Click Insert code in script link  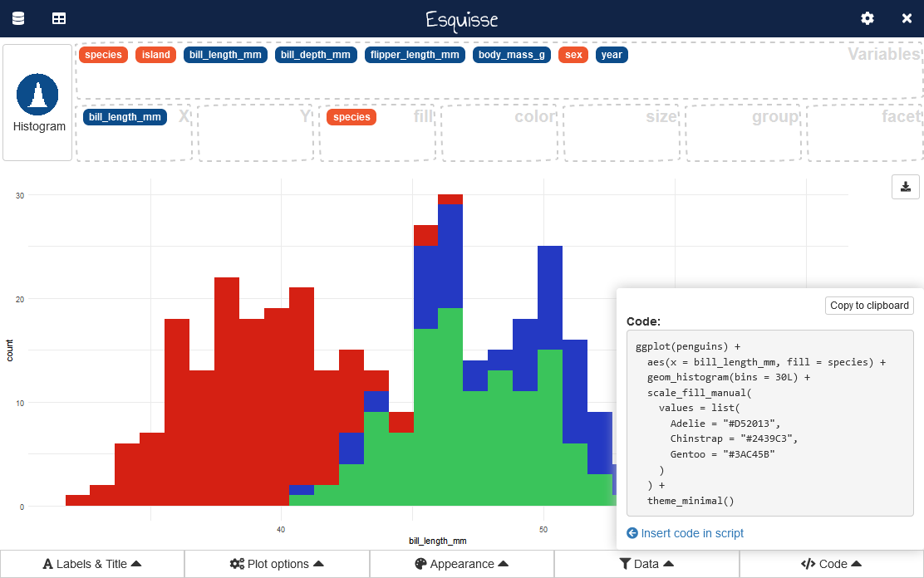691,533
